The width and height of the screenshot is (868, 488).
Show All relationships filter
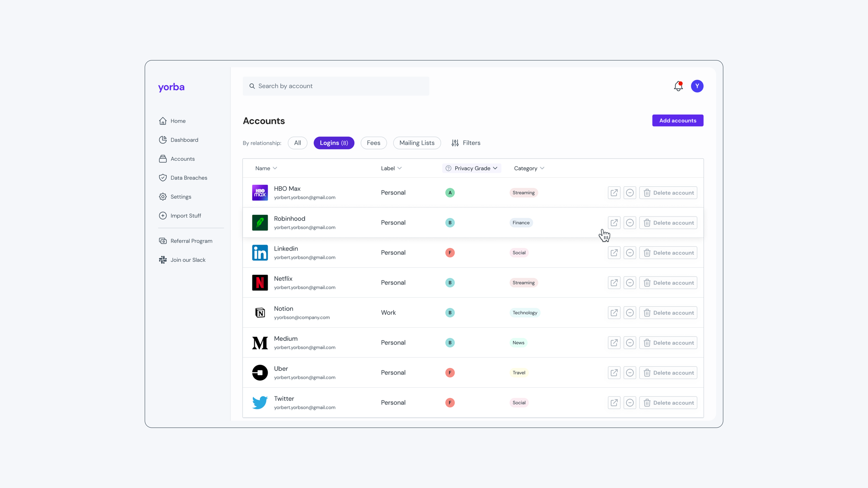coord(297,143)
